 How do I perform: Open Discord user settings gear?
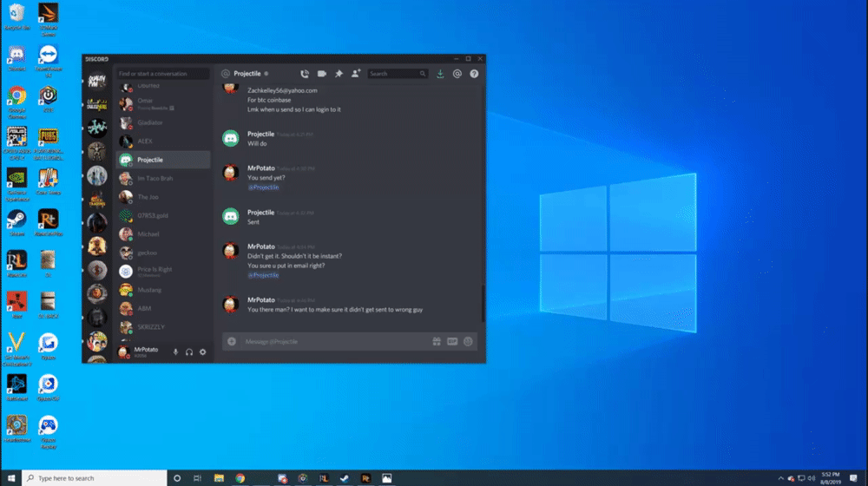tap(202, 352)
